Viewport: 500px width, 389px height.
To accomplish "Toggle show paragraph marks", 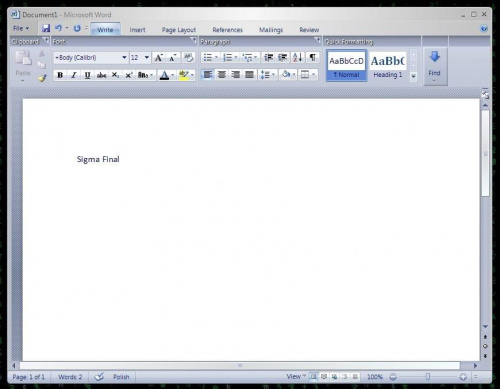I will click(x=312, y=57).
